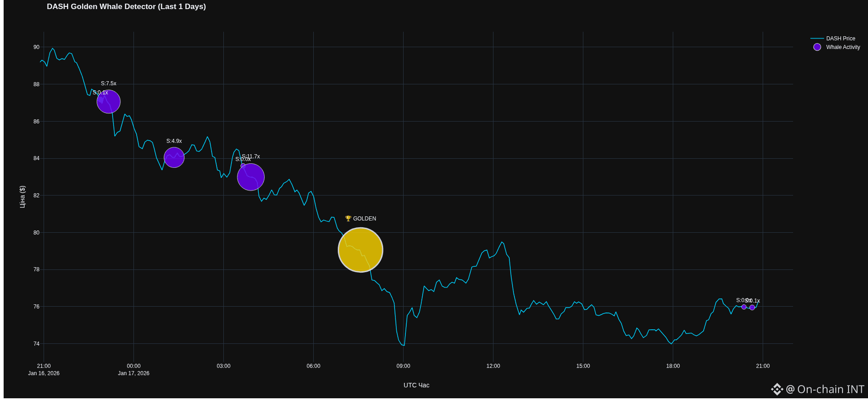Select the purple bubble labeled S:11.7x

251,177
